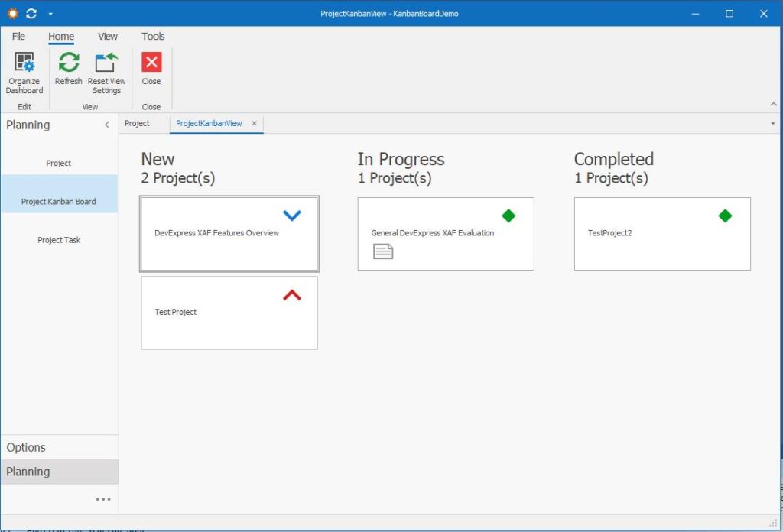This screenshot has width=783, height=532.
Task: Switch to the Tools ribbon tab
Action: pos(153,36)
